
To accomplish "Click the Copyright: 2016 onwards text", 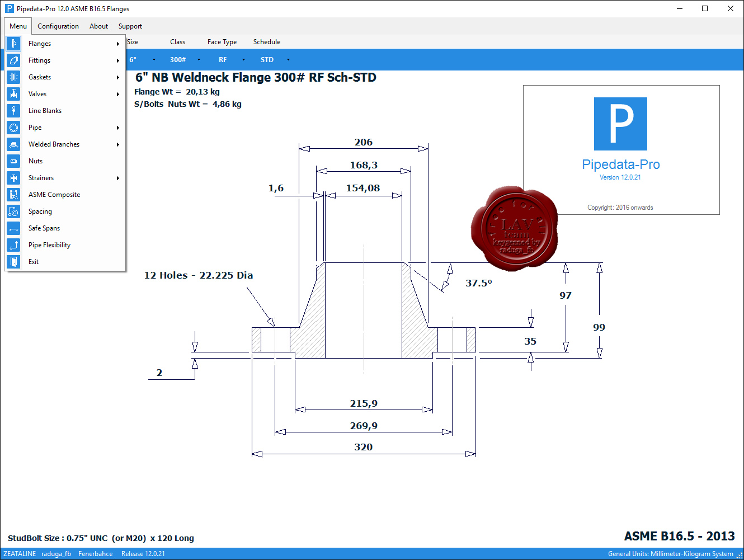I will click(620, 208).
